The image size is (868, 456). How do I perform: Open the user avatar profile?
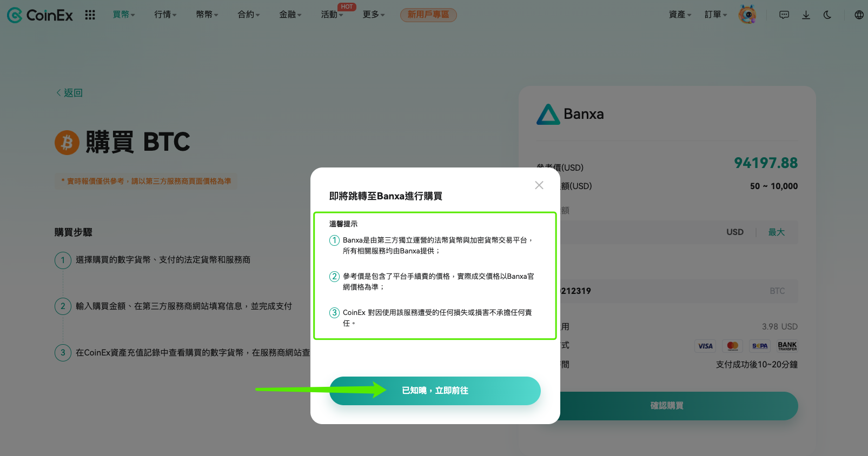[x=747, y=15]
